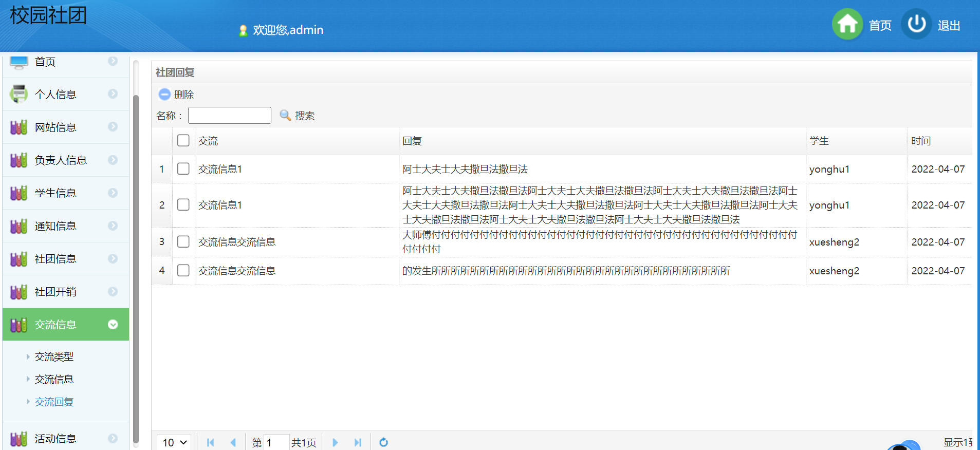Open the 交流回复 submenu item
Image resolution: width=980 pixels, height=450 pixels.
pyautogui.click(x=54, y=402)
